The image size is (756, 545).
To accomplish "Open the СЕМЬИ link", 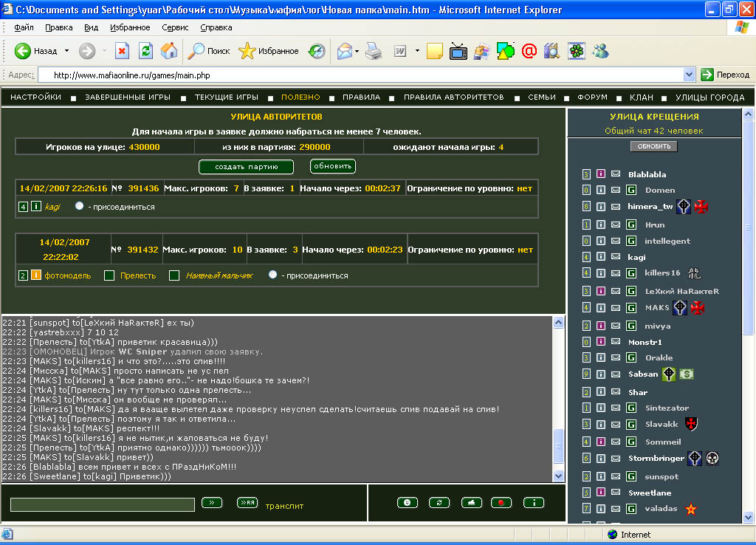I will (541, 97).
